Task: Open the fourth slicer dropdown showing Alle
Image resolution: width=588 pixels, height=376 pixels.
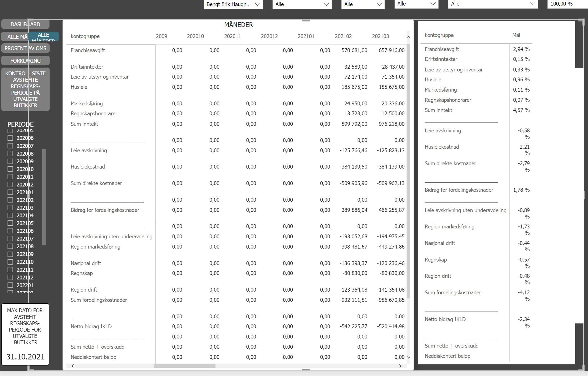Action: pyautogui.click(x=416, y=4)
